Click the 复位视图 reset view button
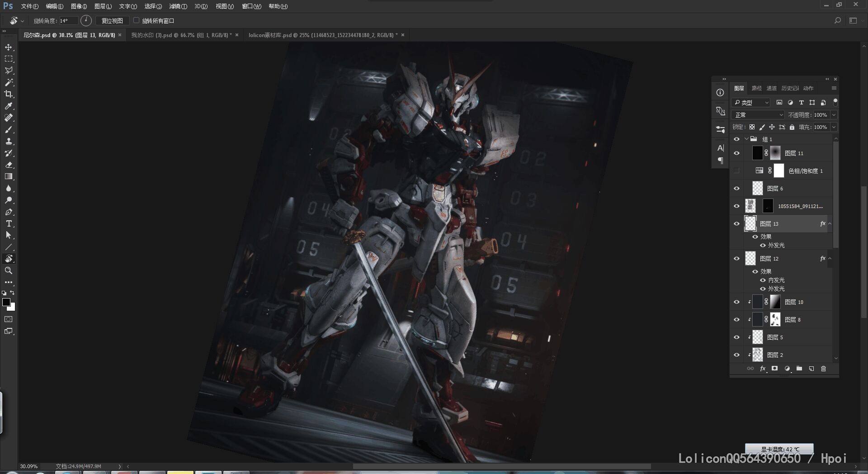Screen dimensions: 868x474 (112, 21)
